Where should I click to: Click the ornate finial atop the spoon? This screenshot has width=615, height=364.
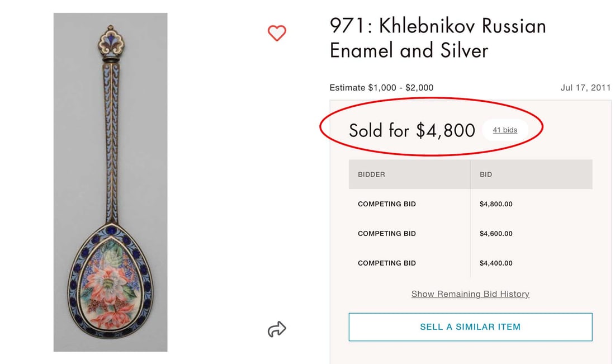[111, 41]
